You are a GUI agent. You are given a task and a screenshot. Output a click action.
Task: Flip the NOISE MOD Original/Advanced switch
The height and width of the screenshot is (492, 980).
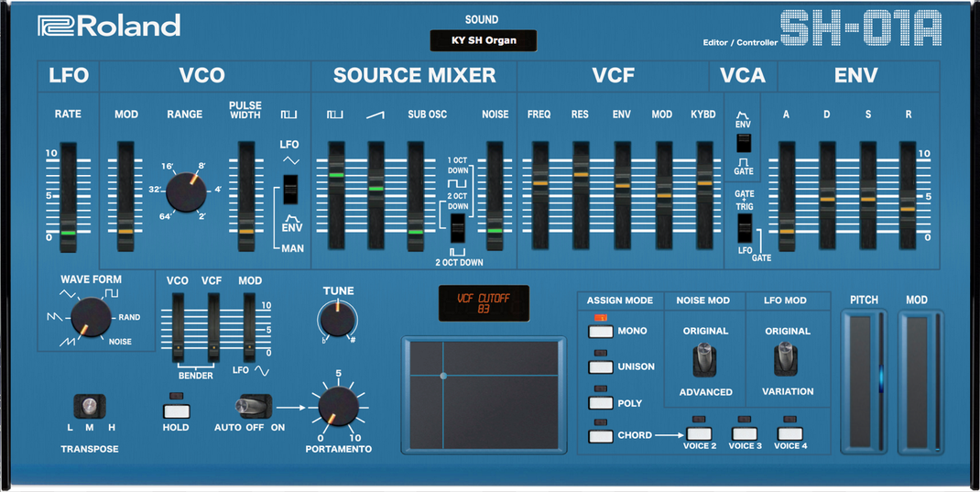(705, 361)
